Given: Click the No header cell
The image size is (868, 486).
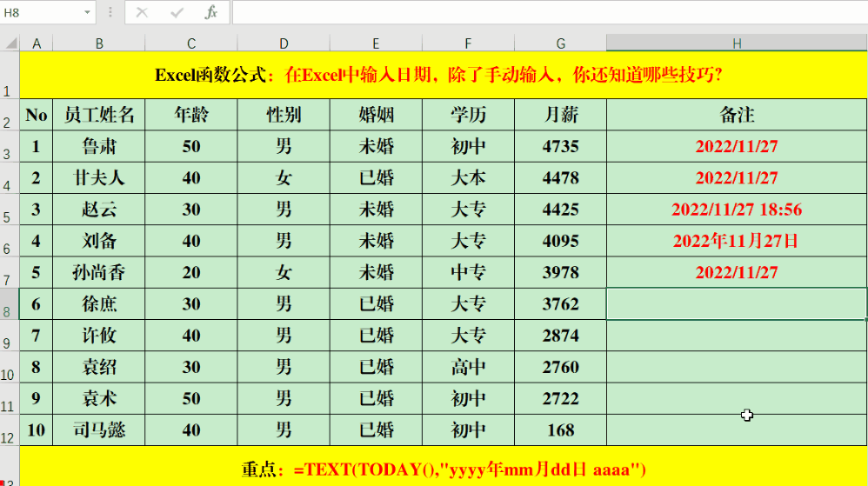Looking at the screenshot, I should 37,115.
